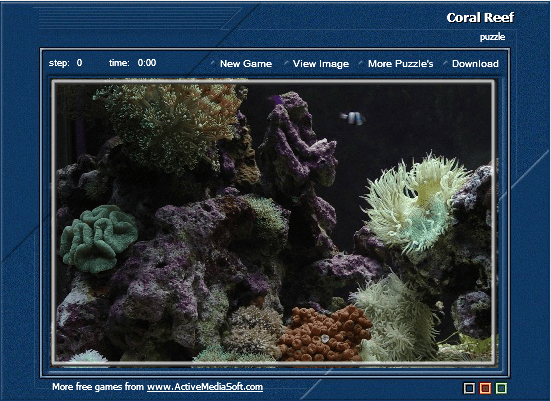Click the Download button
The height and width of the screenshot is (401, 551).
coord(475,64)
